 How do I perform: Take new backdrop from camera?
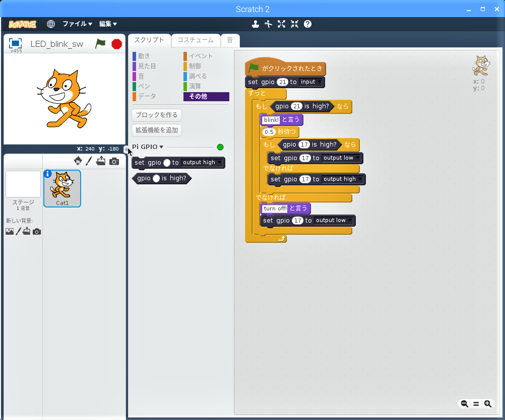click(37, 232)
